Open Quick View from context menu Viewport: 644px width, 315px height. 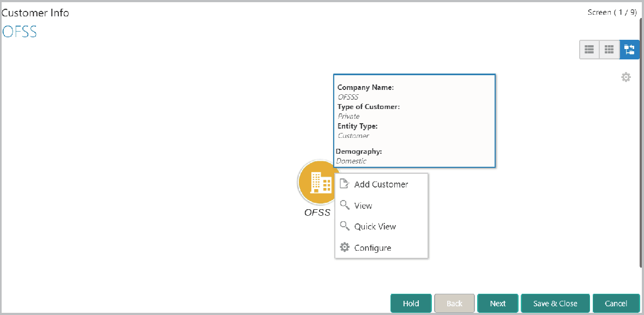pyautogui.click(x=382, y=227)
